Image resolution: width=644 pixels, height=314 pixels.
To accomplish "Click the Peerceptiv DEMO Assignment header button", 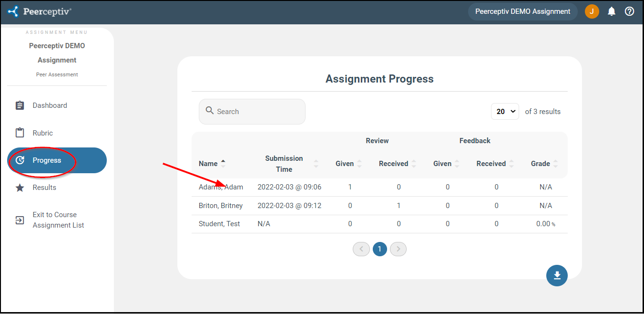I will click(x=522, y=11).
